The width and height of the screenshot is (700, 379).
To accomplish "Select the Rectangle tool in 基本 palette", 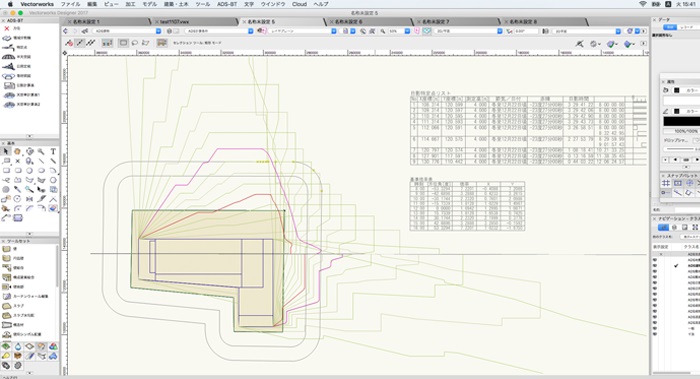I will point(6,171).
